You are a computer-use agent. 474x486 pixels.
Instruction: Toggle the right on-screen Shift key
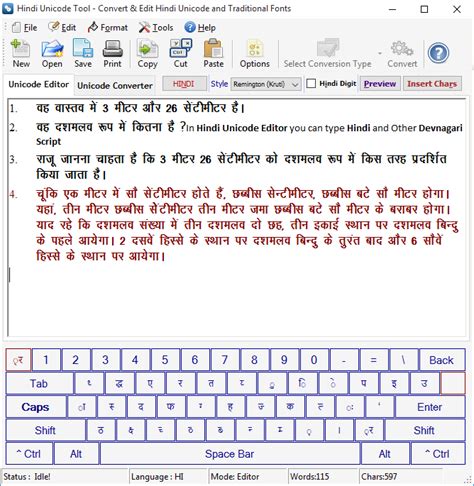point(425,430)
